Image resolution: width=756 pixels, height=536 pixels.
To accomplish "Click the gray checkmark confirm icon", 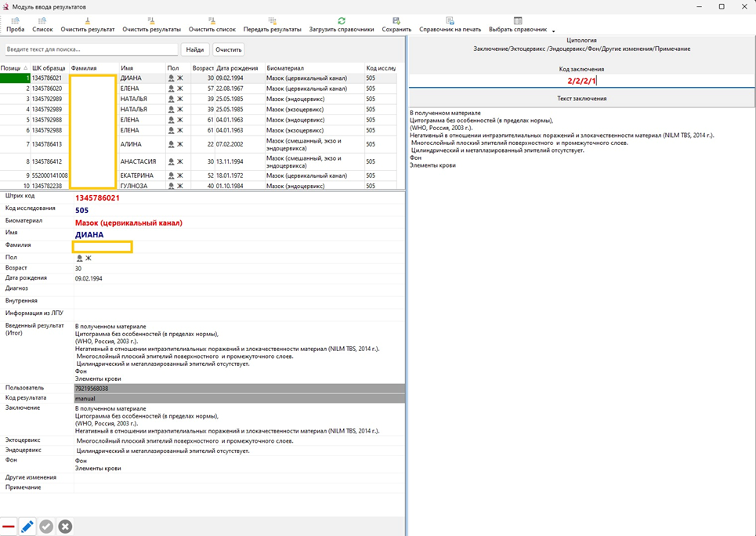I will coord(46,527).
